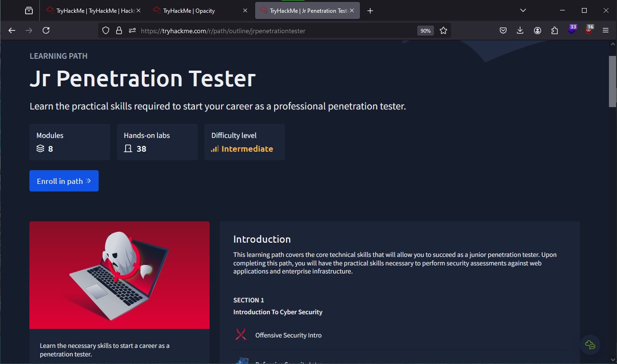Click the 90% zoom level indicator

tap(425, 30)
